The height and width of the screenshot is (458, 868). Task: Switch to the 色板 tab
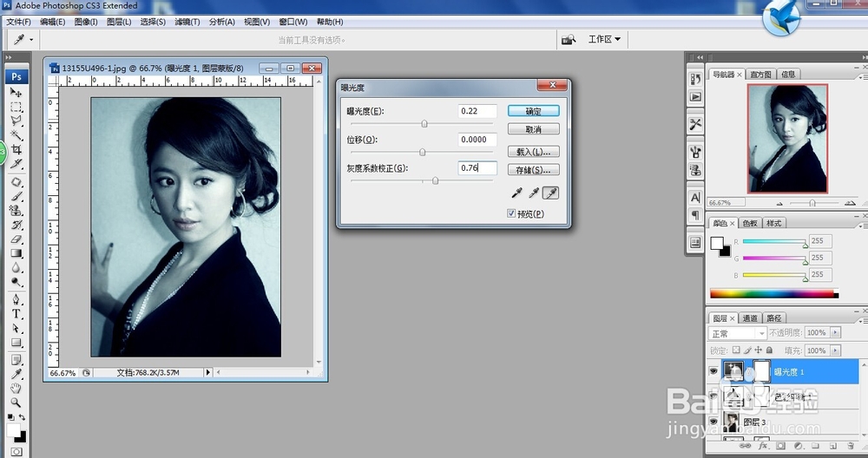(x=750, y=223)
